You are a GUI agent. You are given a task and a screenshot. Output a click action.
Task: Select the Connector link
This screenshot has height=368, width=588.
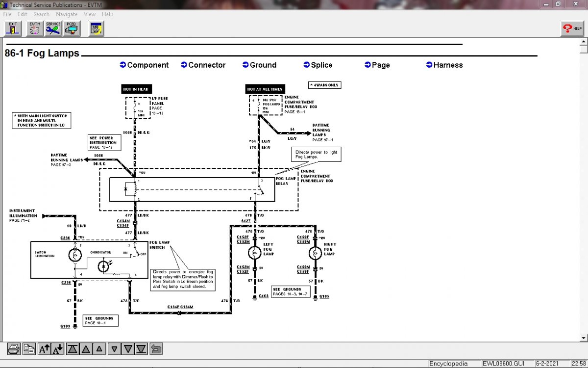207,65
